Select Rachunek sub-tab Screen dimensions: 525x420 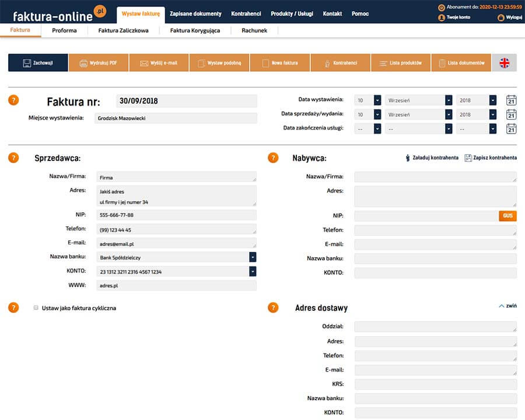click(254, 30)
